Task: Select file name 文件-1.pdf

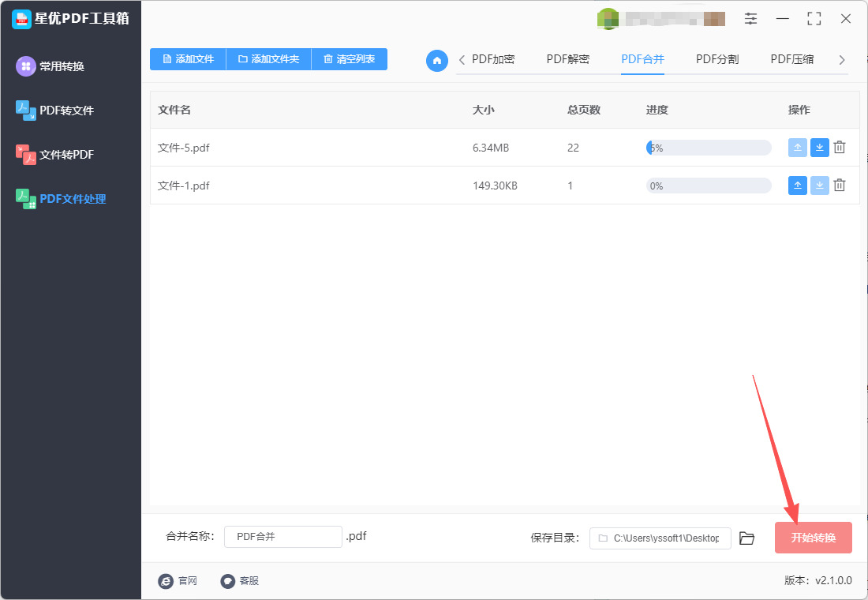Action: tap(184, 186)
